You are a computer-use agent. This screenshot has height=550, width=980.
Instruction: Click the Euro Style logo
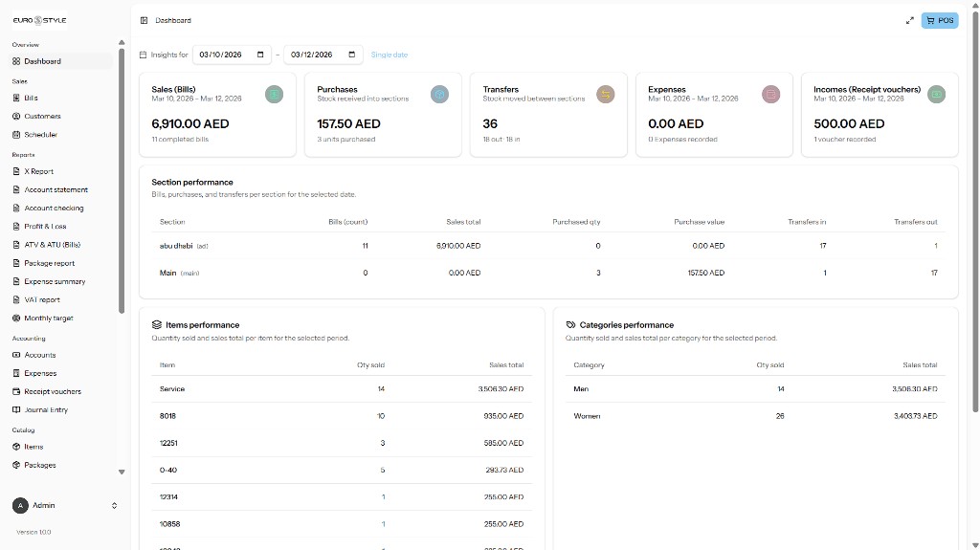point(39,21)
